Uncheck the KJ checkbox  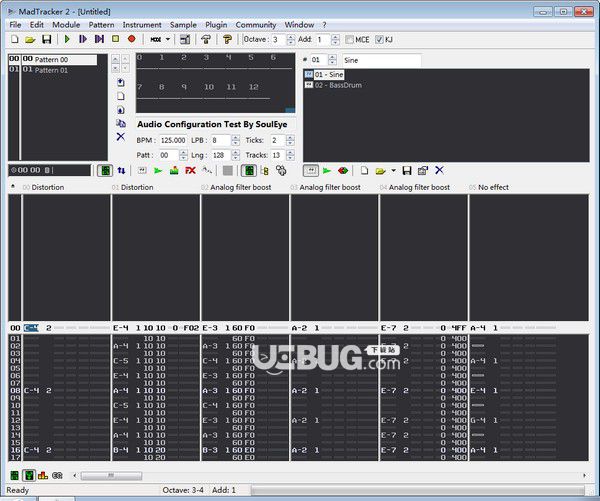379,39
